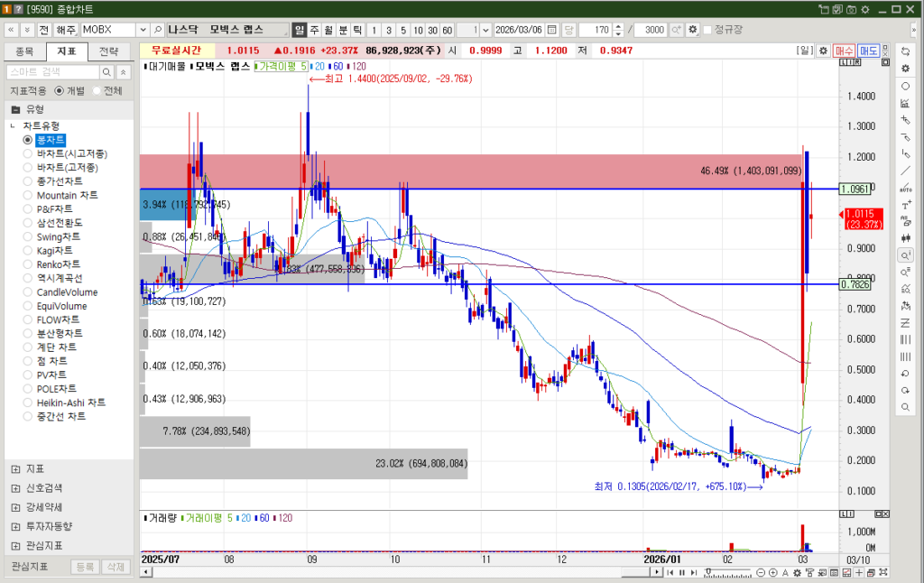Image resolution: width=924 pixels, height=583 pixels.
Task: Click the text annotation tool (T+)
Action: [x=905, y=205]
